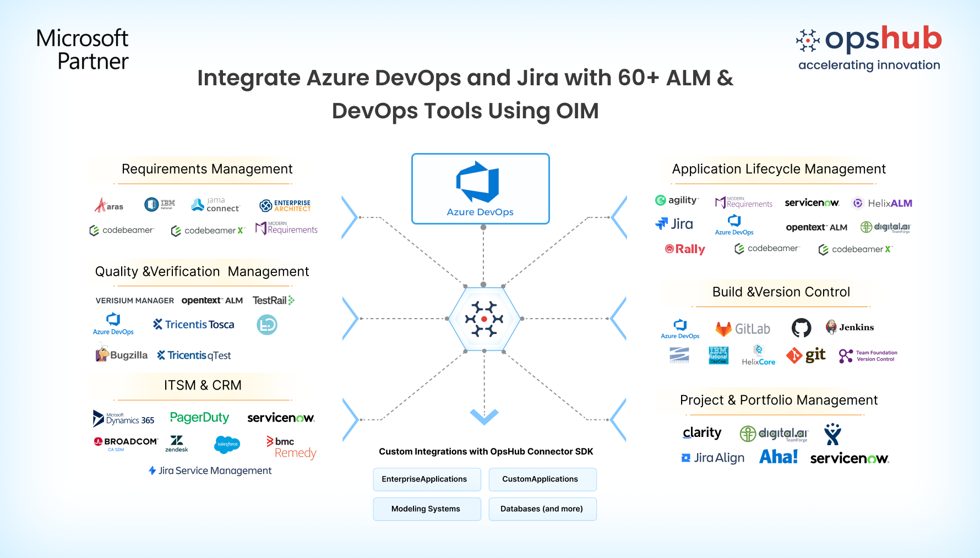Viewport: 980px width, 558px height.
Task: Click the Databases (and more) button
Action: 542,509
